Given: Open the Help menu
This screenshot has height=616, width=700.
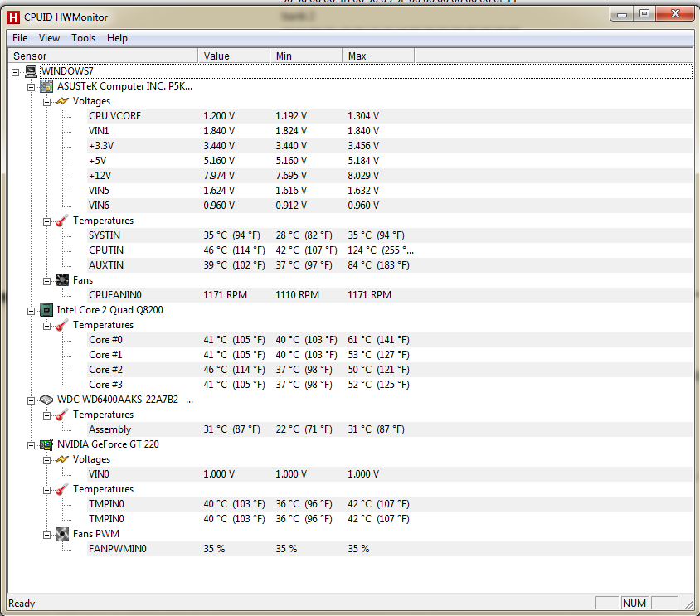Looking at the screenshot, I should [117, 38].
